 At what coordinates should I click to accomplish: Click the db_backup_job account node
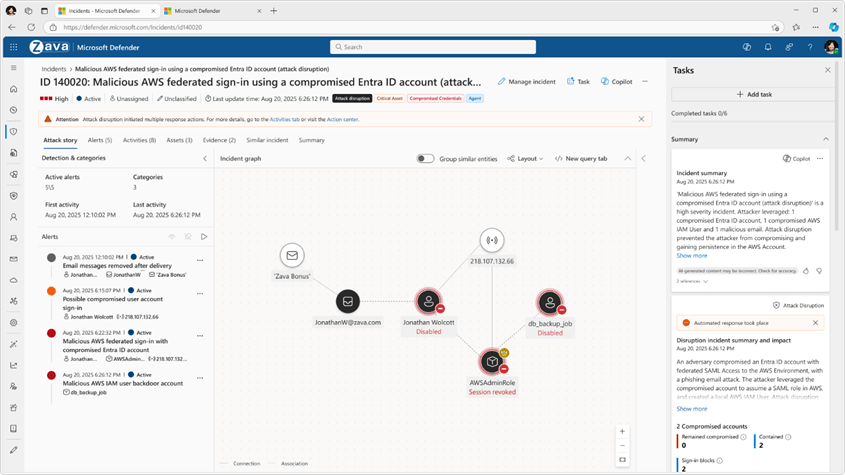[549, 301]
